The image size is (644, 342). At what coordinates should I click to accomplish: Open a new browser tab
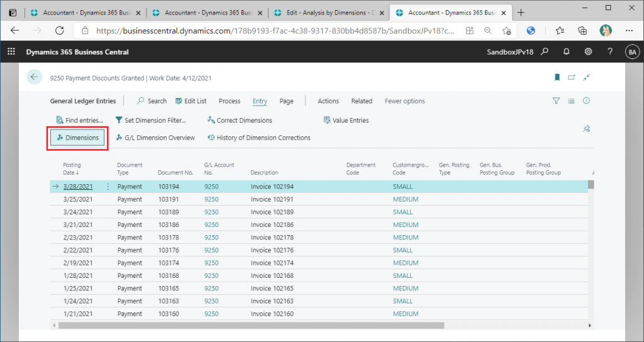click(521, 13)
